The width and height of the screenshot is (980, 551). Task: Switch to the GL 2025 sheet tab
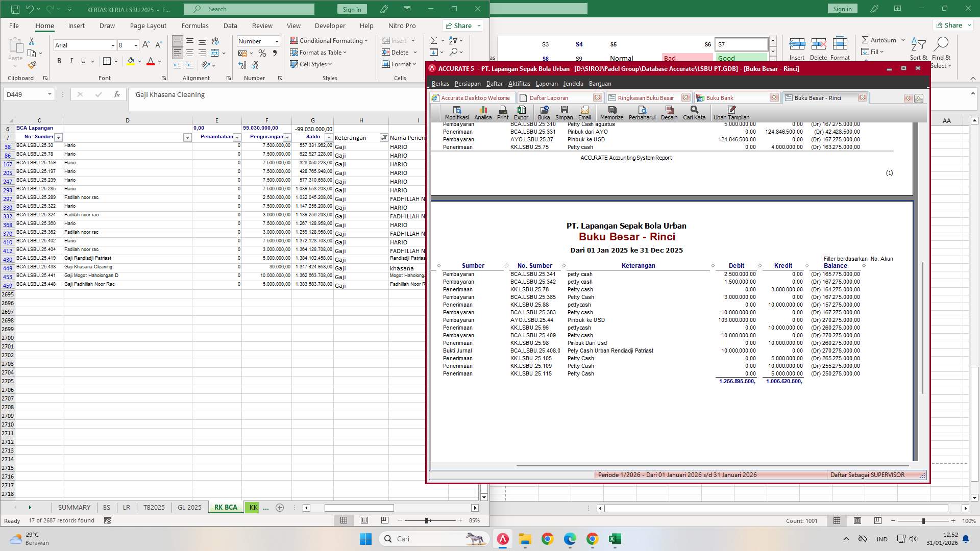189,507
